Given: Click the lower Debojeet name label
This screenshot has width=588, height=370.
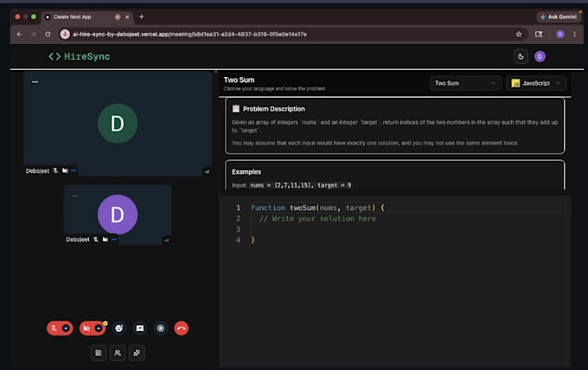Looking at the screenshot, I should (78, 239).
